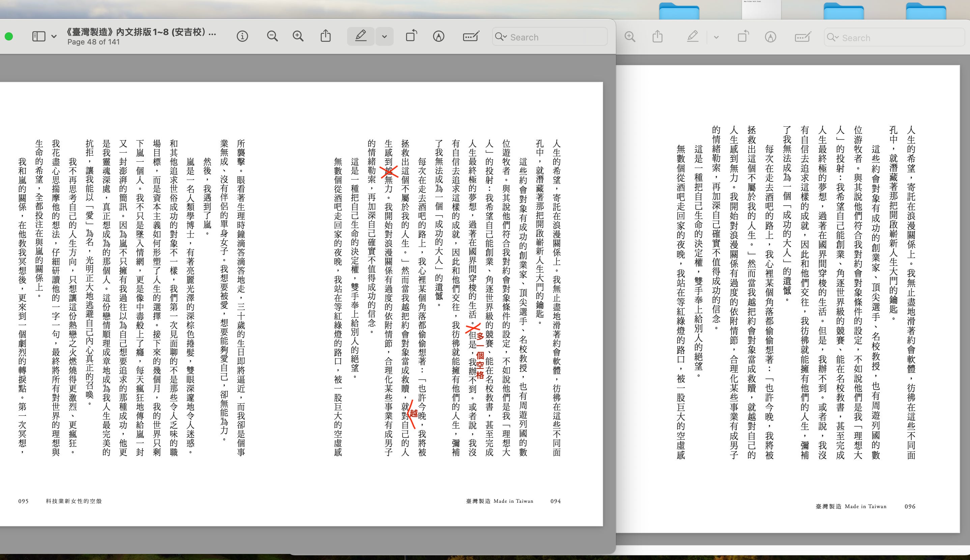The height and width of the screenshot is (560, 970).
Task: Zoom in in the front Preview window
Action: click(x=298, y=36)
